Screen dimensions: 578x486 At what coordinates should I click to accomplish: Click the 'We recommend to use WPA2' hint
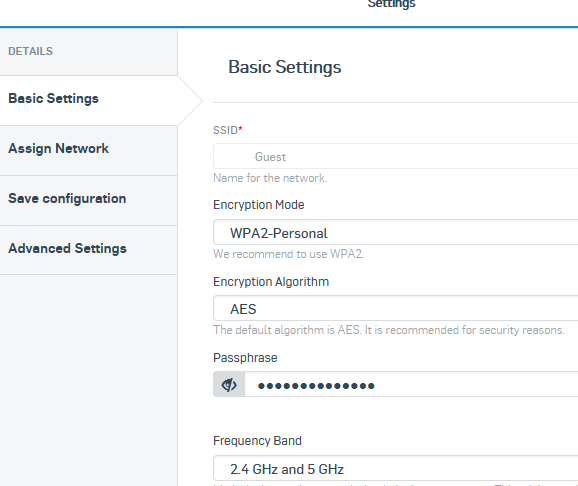(288, 254)
